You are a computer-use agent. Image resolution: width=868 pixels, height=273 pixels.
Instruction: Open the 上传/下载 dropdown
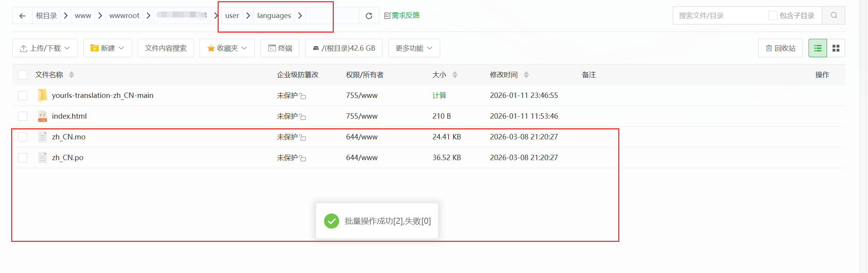45,48
